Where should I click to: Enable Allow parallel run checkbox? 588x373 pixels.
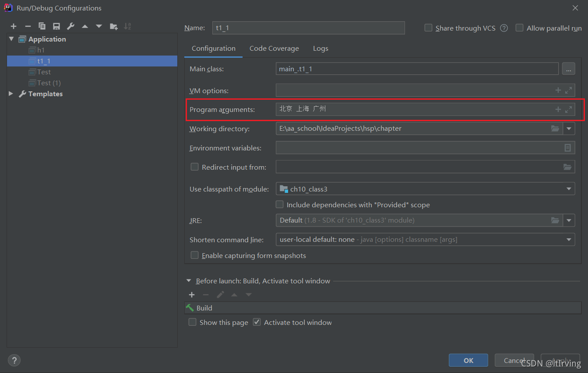tap(520, 28)
